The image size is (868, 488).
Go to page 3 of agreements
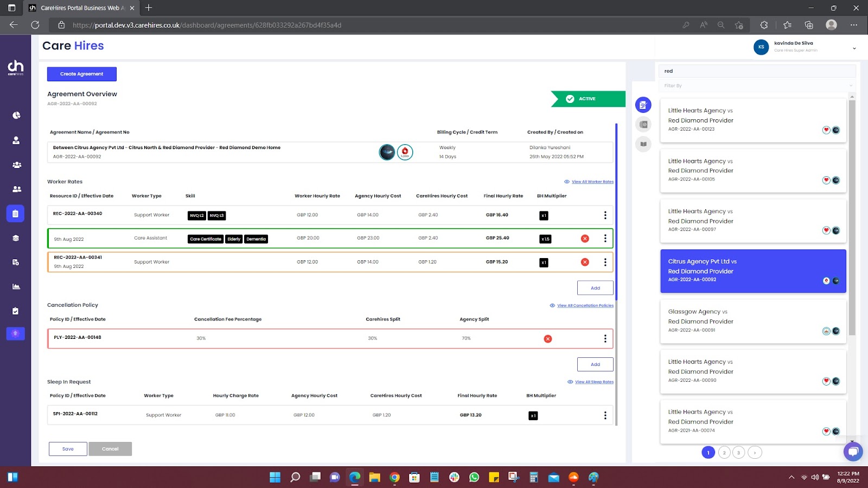pos(739,452)
